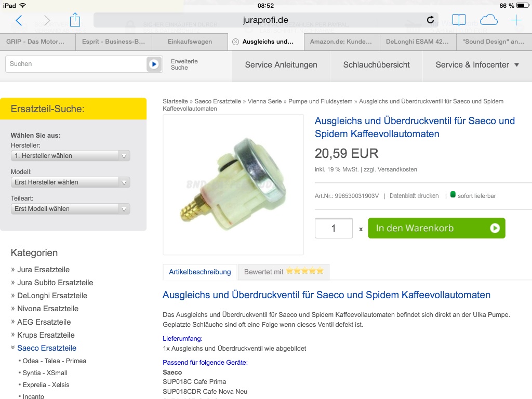The height and width of the screenshot is (399, 532).
Task: Click In den Warenkorb button
Action: [436, 228]
